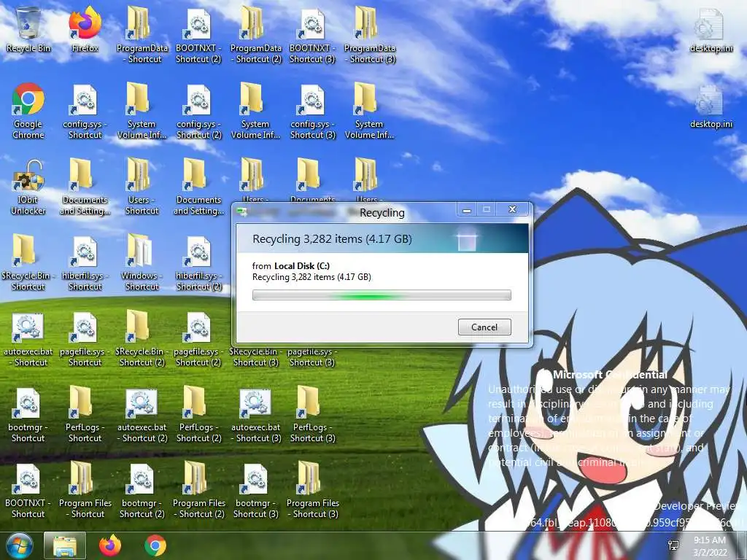Open the taskbar clock showing 9:15 AM
Image resolution: width=747 pixels, height=560 pixels.
710,546
